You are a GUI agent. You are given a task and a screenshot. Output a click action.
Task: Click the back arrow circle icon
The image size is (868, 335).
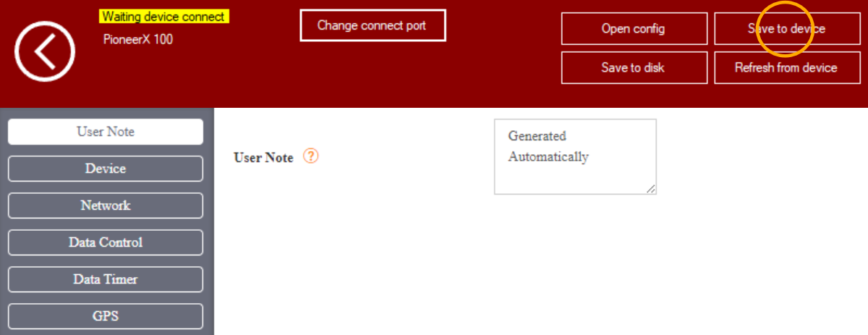pyautogui.click(x=45, y=51)
